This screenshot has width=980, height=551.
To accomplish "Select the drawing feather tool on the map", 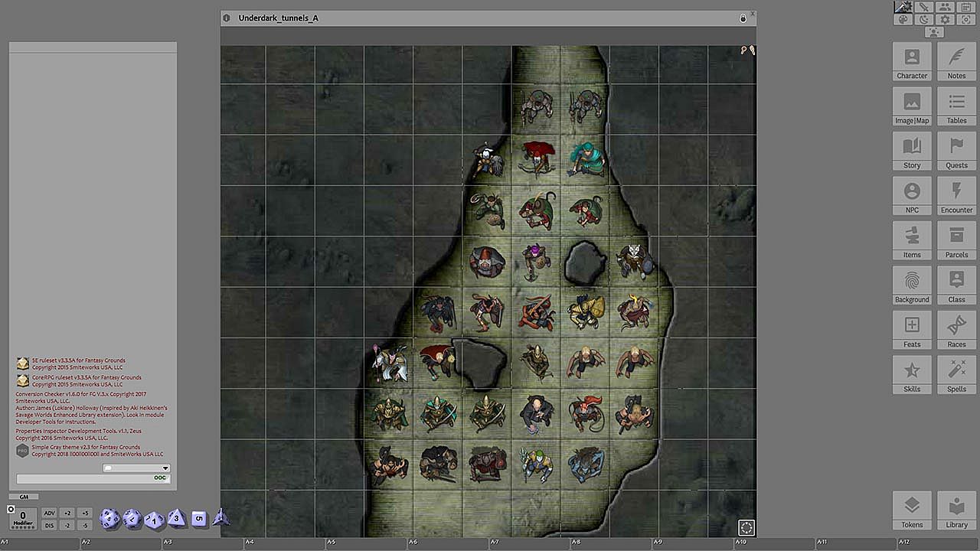I will (752, 51).
